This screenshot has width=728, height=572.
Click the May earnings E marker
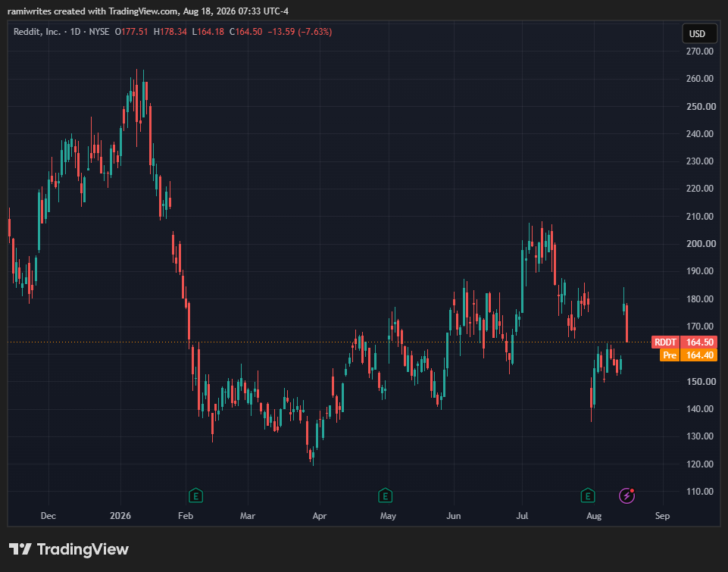(x=385, y=495)
